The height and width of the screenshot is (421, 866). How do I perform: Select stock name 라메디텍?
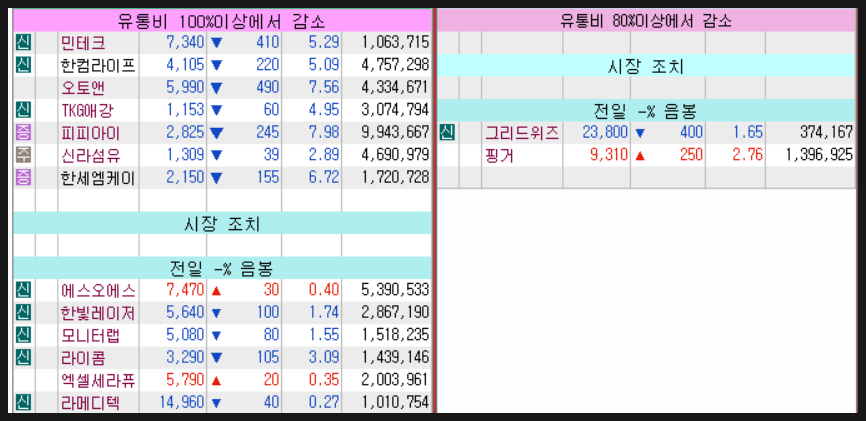[91, 402]
